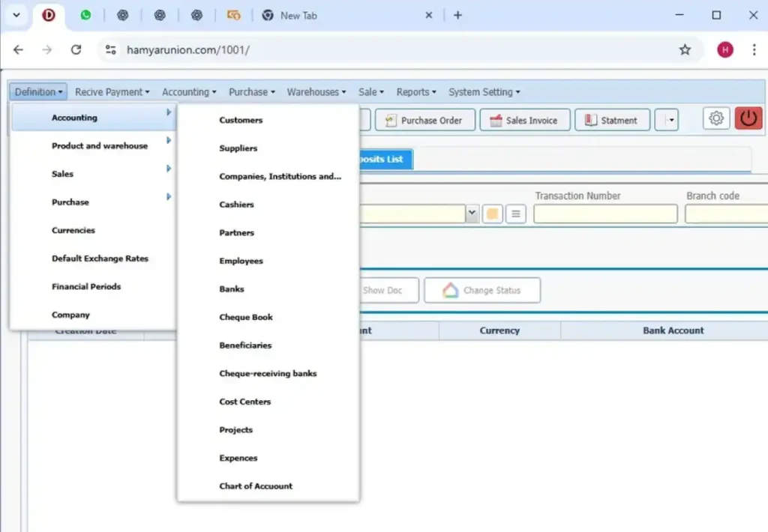Screen dimensions: 768x532
Task: Click the Transaction Number input field
Action: pos(605,214)
